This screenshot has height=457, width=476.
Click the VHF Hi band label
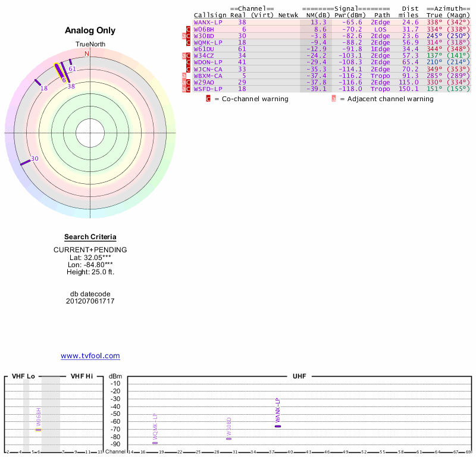(82, 376)
